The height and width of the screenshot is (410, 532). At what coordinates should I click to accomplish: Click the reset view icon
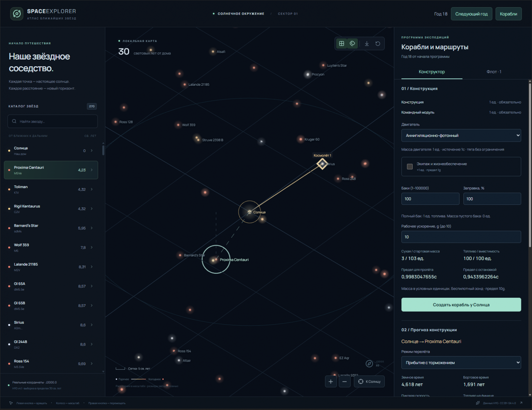pyautogui.click(x=378, y=43)
